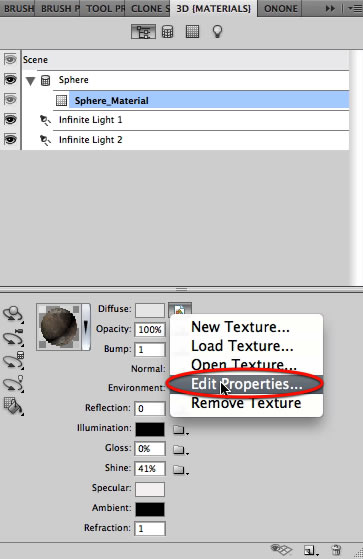This screenshot has height=559, width=363.
Task: Select the 3D {MATERIALS} tab
Action: click(214, 8)
